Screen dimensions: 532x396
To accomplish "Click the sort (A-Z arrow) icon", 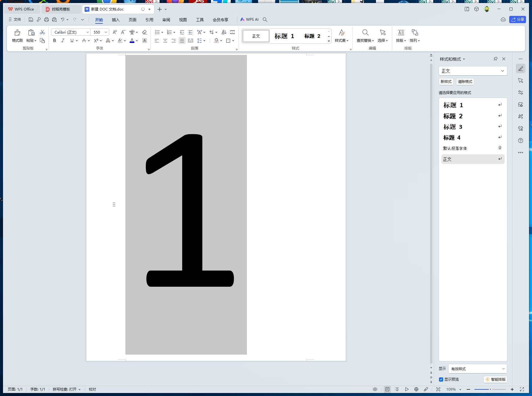I will (224, 32).
